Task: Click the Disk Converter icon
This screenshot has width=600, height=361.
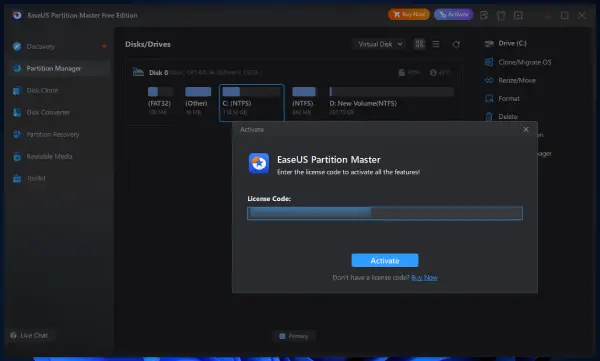Action: (x=17, y=112)
